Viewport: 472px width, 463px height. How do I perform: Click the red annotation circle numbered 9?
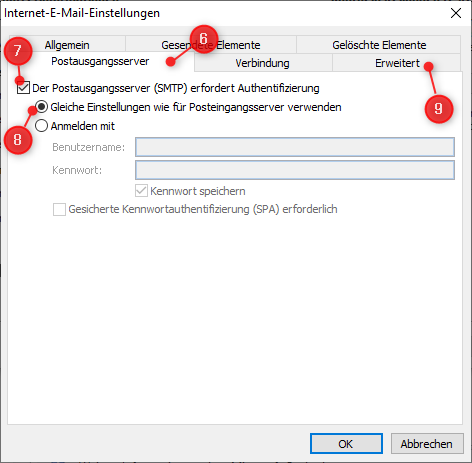(439, 109)
